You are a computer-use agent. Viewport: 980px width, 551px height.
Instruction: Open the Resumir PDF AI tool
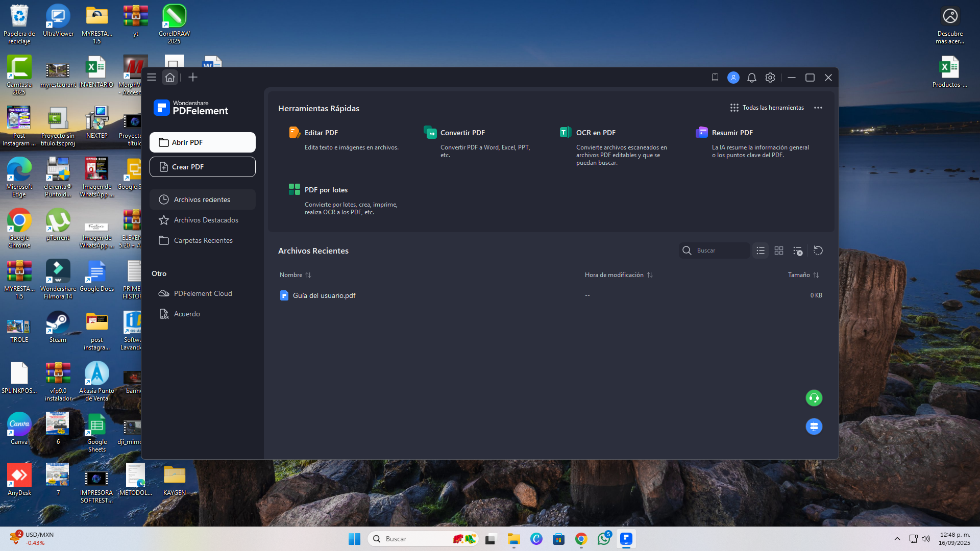(731, 133)
